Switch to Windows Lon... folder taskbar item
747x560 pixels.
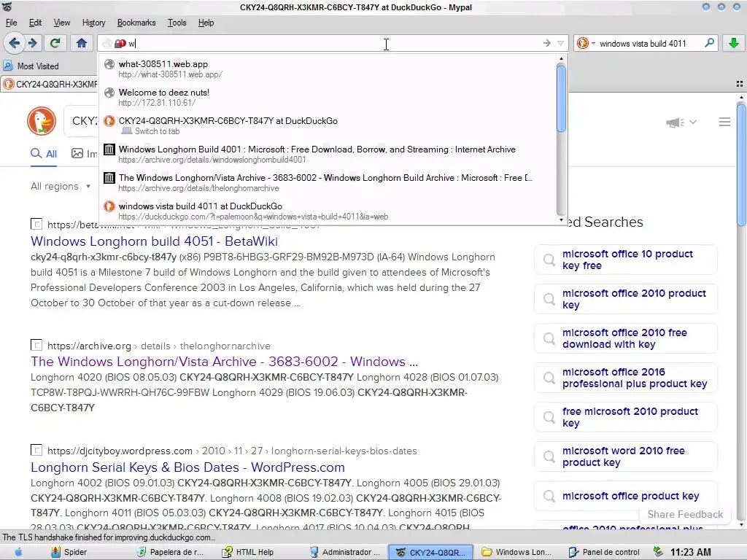pyautogui.click(x=517, y=553)
